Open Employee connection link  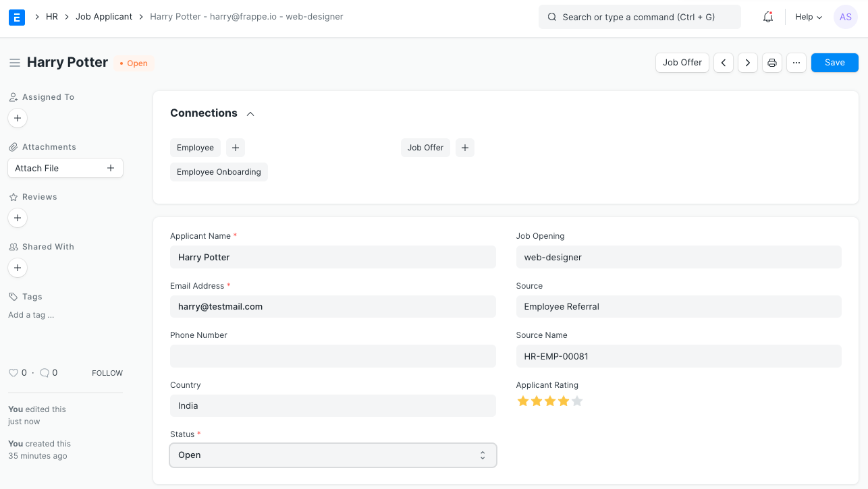[195, 148]
